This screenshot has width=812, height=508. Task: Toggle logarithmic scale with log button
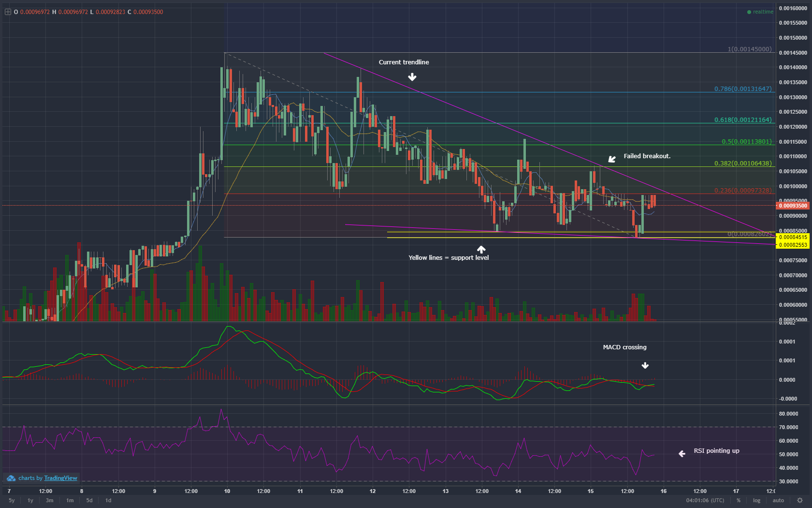[x=756, y=500]
